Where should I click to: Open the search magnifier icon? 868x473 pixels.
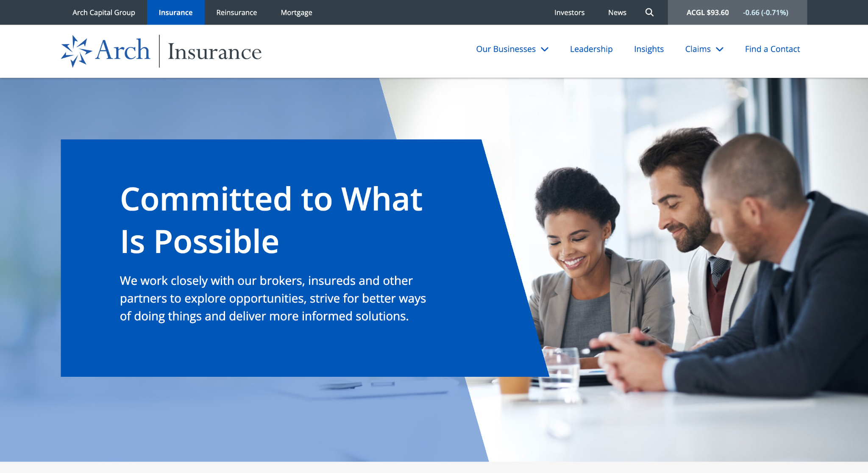(649, 12)
